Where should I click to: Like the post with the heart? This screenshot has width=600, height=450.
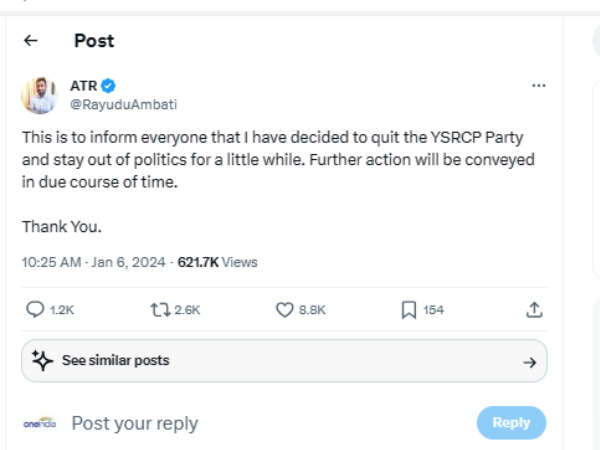(x=285, y=310)
